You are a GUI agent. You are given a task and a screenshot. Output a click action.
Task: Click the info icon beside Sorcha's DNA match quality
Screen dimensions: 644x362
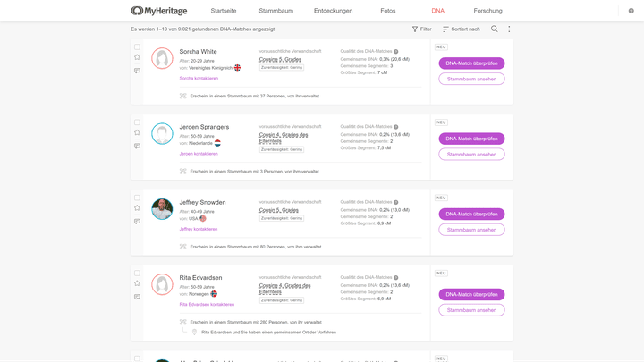pos(396,51)
